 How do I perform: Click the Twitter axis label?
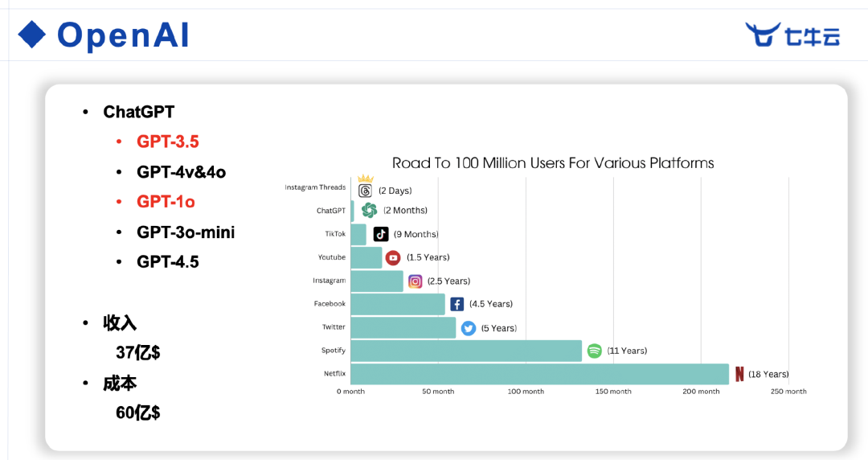pos(334,327)
